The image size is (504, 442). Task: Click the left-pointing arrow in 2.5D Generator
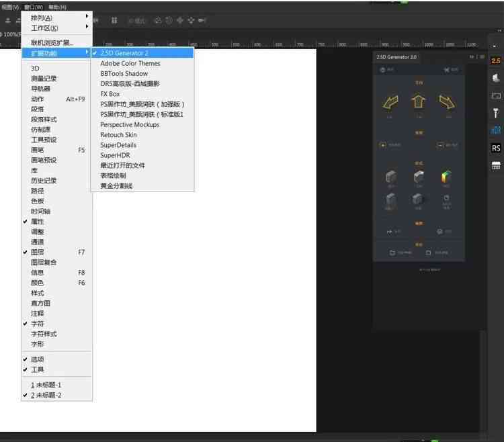click(x=390, y=102)
